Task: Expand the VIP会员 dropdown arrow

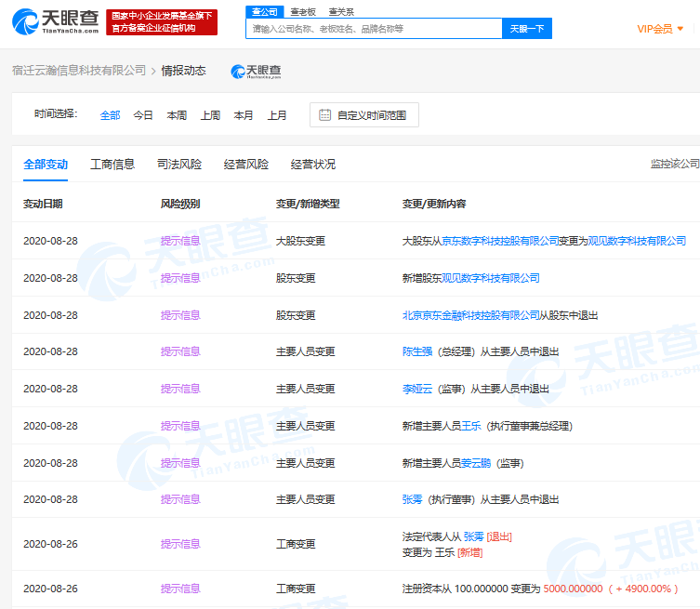Action: pyautogui.click(x=680, y=29)
